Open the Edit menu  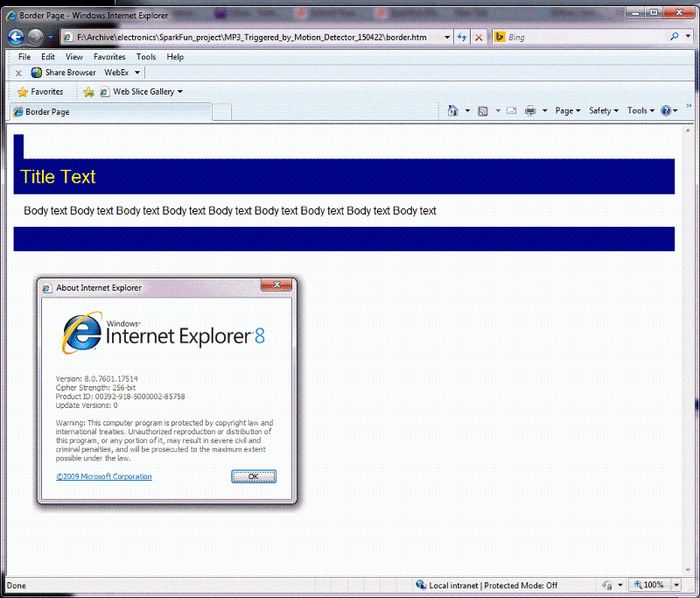click(48, 57)
